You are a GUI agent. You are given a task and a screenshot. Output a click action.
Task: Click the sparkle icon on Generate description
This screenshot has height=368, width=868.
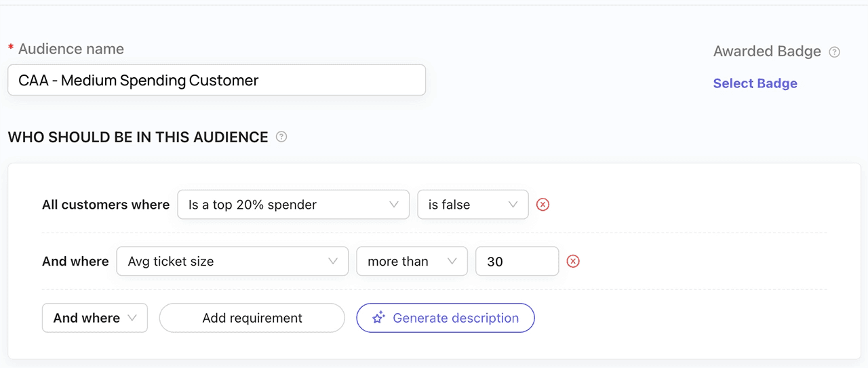point(378,318)
